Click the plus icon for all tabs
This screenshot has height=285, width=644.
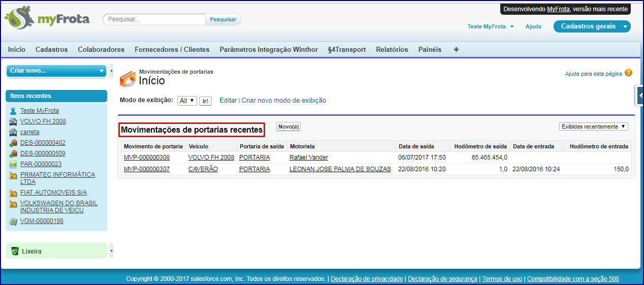click(456, 50)
